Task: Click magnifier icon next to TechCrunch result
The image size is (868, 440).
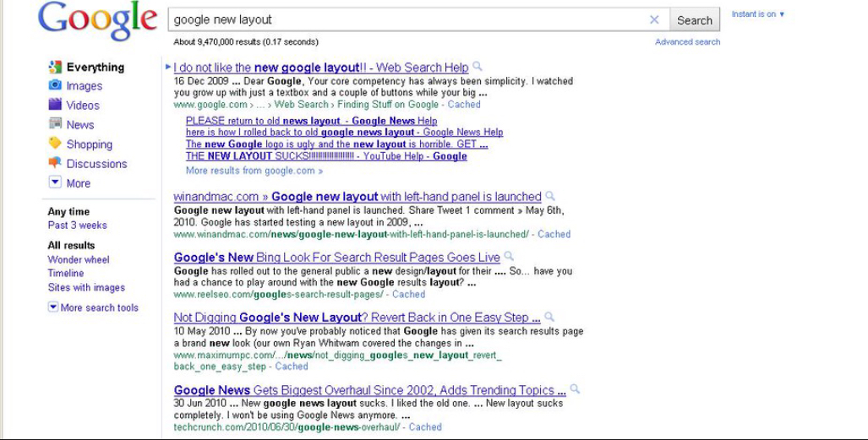Action: tap(575, 389)
